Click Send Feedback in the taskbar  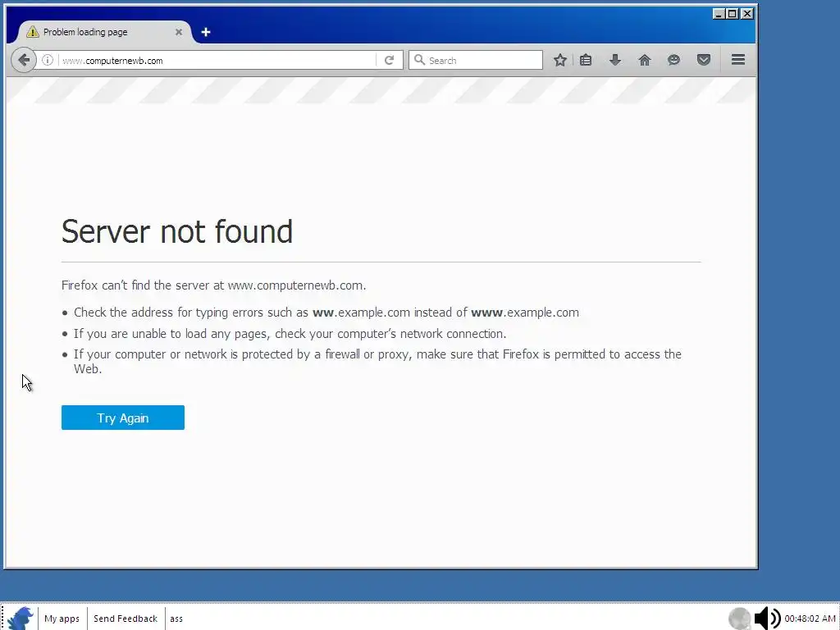[x=126, y=619]
